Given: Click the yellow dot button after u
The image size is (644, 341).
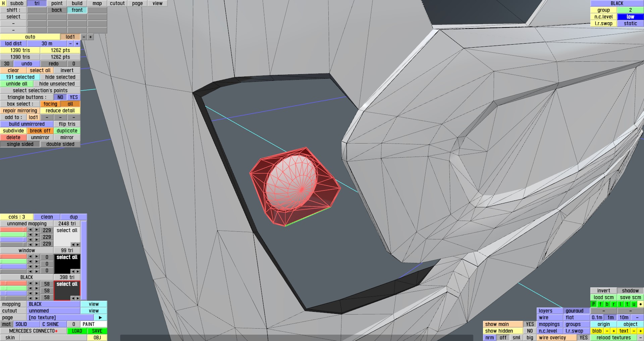Looking at the screenshot, I should pyautogui.click(x=641, y=304).
